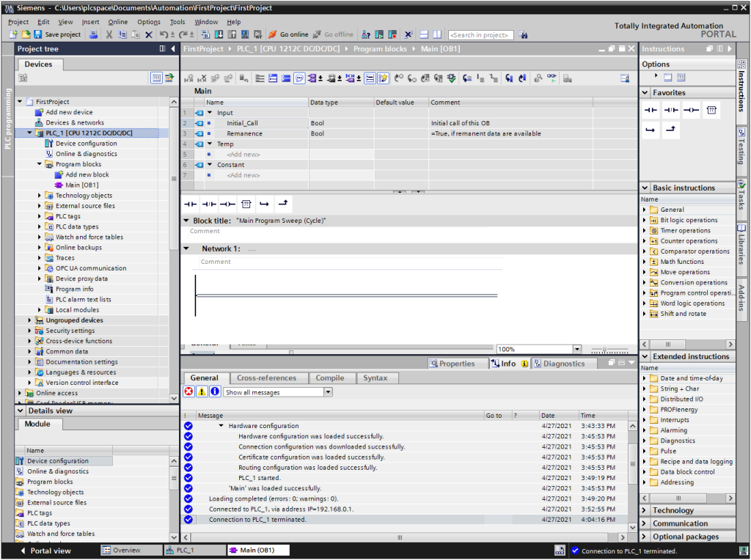The image size is (751, 560).
Task: Insert the empty box instruction above the block title
Action: pyautogui.click(x=246, y=204)
